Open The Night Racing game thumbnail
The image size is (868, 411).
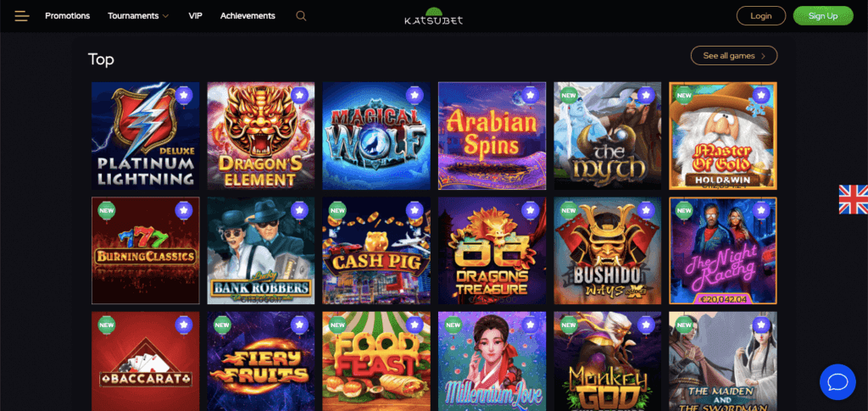coord(722,251)
